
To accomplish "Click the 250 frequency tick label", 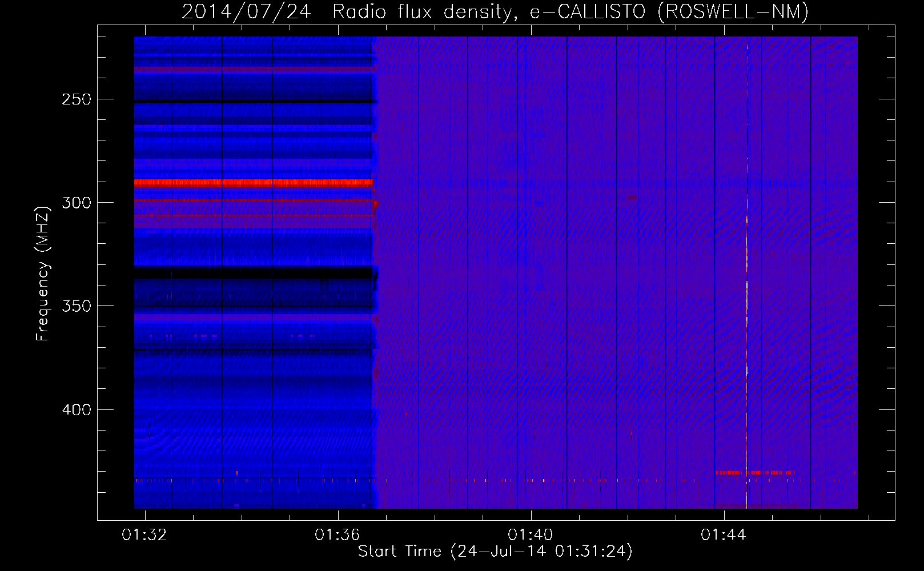I will click(x=77, y=99).
